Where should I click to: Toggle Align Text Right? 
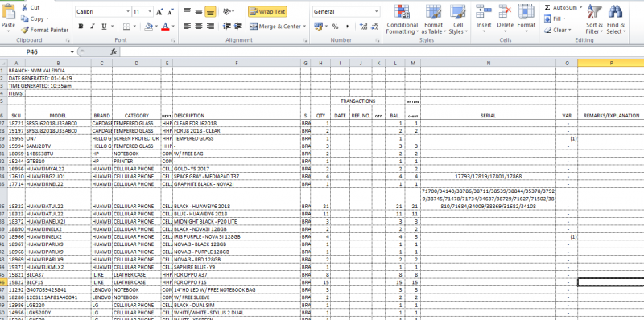[x=210, y=27]
